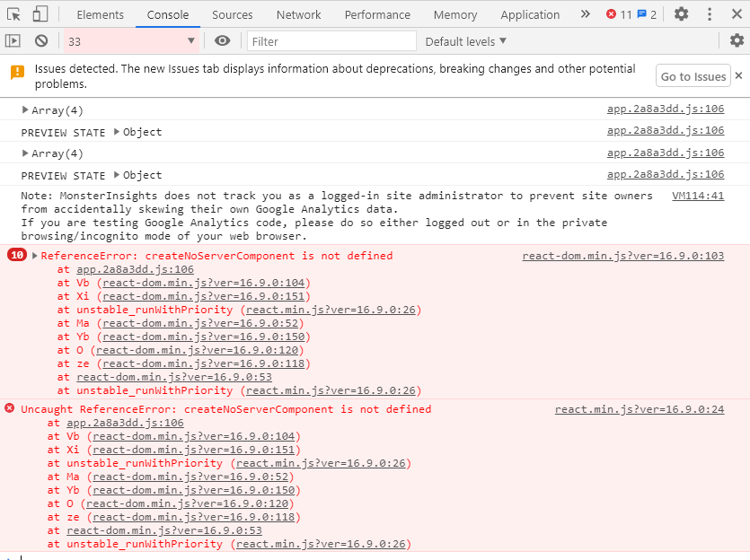
Task: Switch to the Network tab
Action: pos(298,14)
